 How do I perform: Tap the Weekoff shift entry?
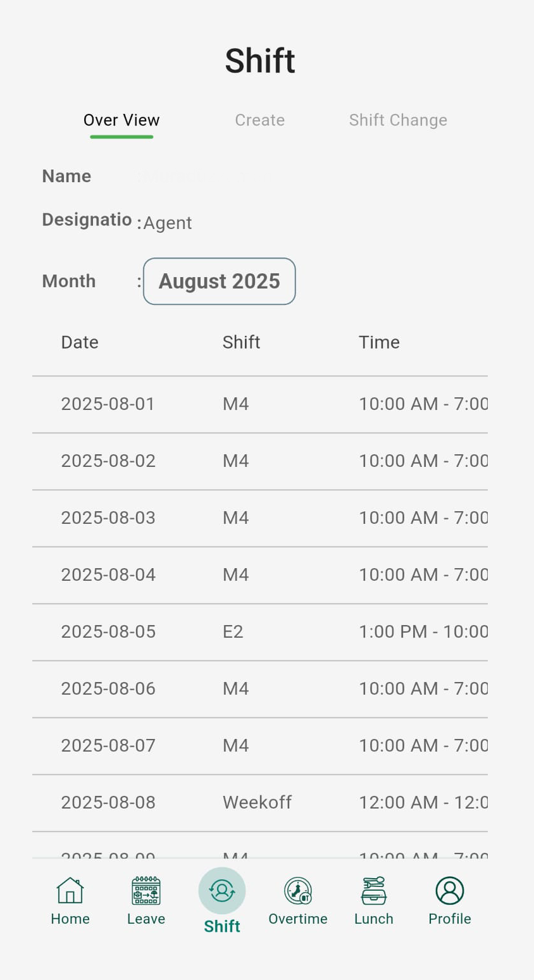pyautogui.click(x=257, y=803)
